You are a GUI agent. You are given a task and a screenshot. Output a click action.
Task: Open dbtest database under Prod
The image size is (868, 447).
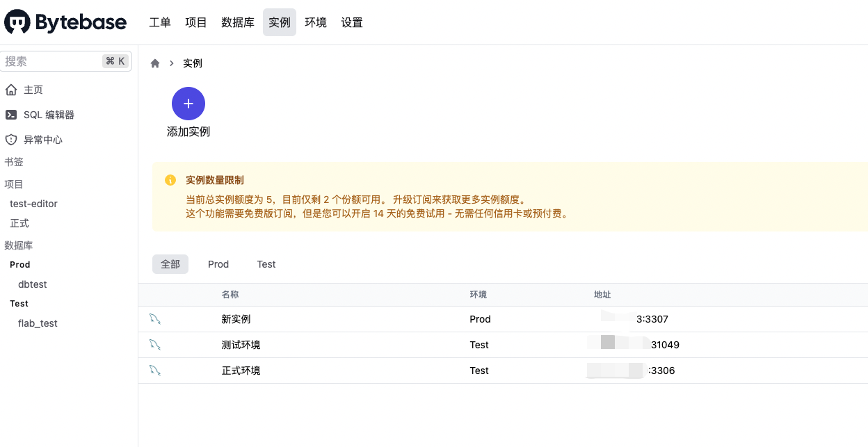33,284
